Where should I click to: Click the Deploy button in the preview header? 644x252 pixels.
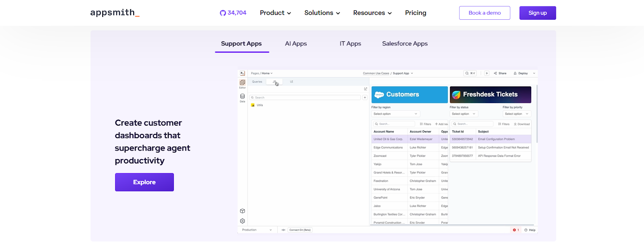521,73
